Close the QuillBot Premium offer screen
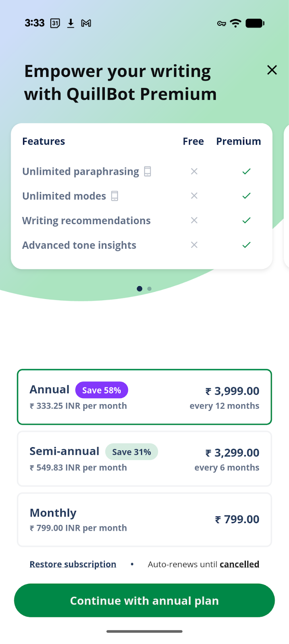289x644 pixels. (x=272, y=70)
